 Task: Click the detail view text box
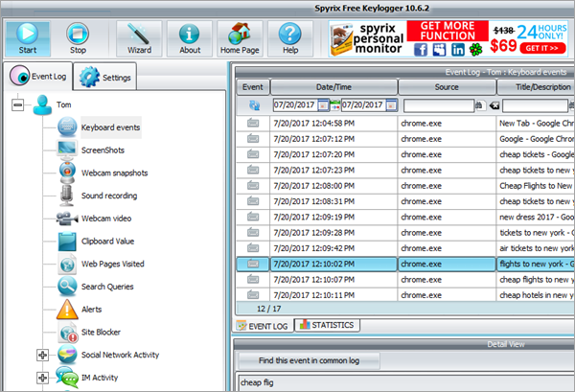406,382
